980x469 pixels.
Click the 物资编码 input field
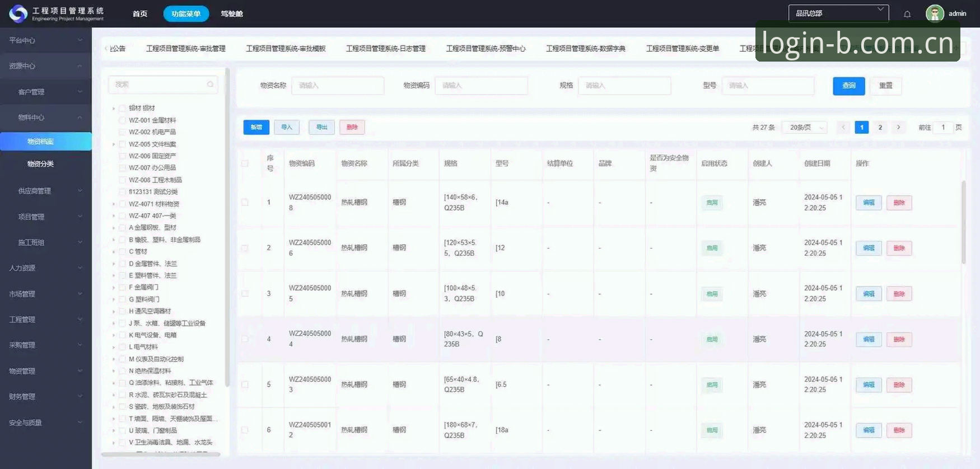coord(481,86)
